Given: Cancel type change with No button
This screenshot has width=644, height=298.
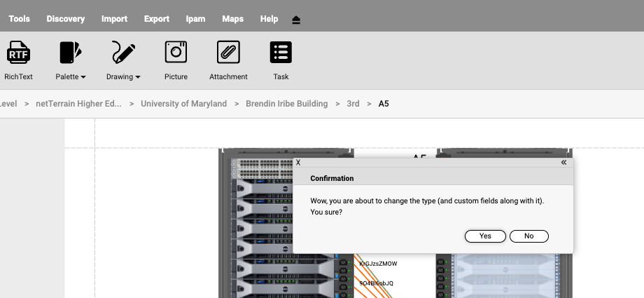Looking at the screenshot, I should 528,236.
